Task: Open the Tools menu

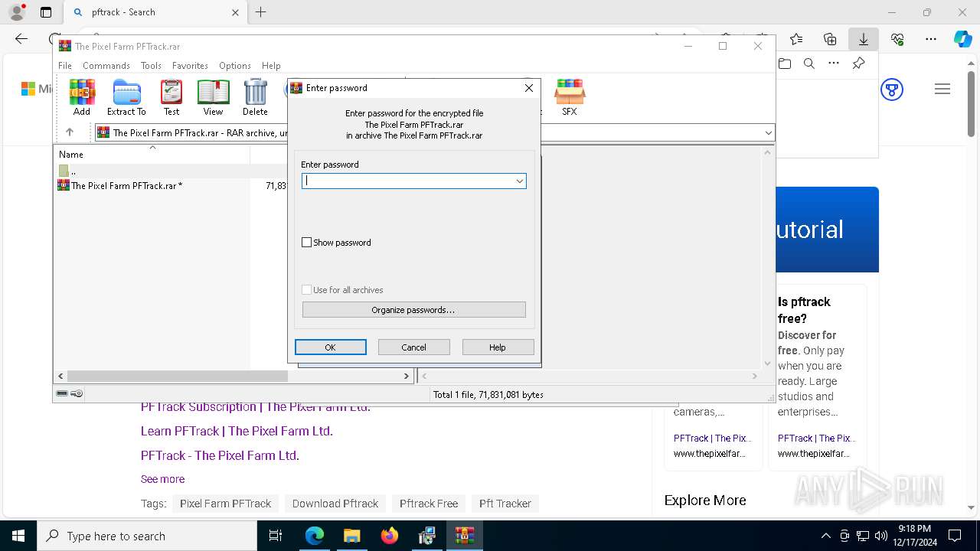Action: click(151, 66)
